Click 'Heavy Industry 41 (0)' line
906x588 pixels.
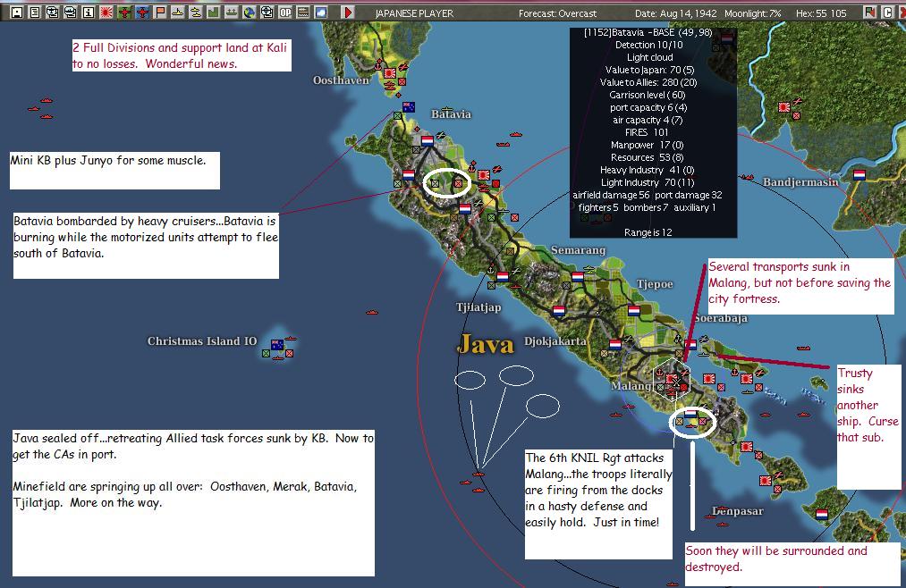coord(648,170)
